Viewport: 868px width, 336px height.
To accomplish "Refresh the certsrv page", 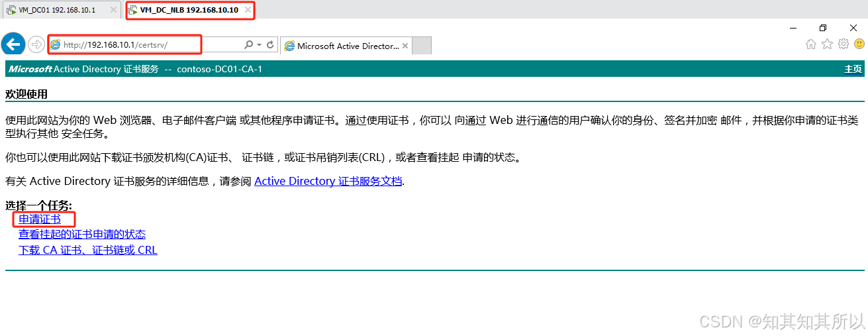I will tap(270, 45).
